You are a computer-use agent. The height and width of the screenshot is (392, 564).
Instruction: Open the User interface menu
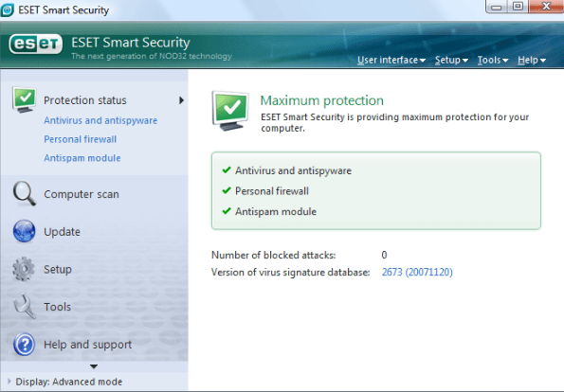point(391,60)
